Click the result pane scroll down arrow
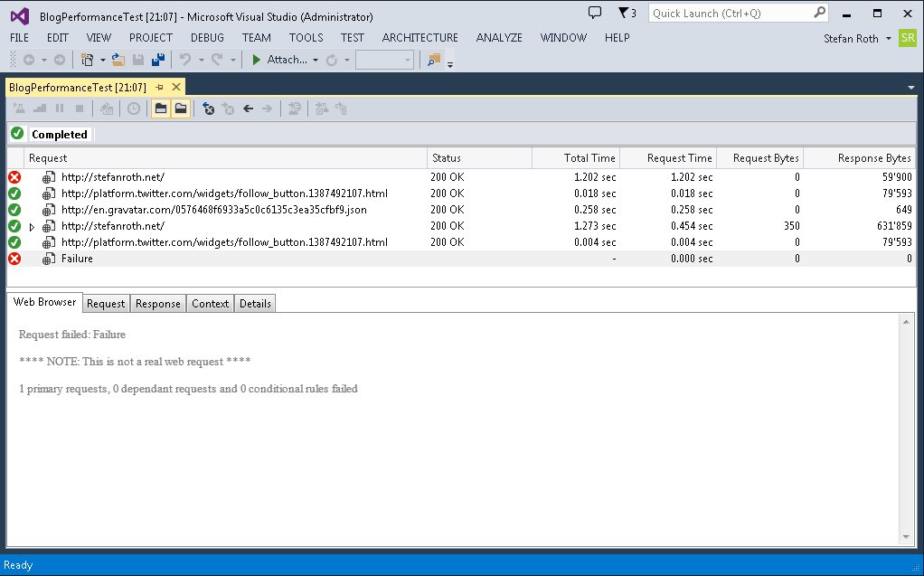Viewport: 924px width, 576px height. [906, 537]
